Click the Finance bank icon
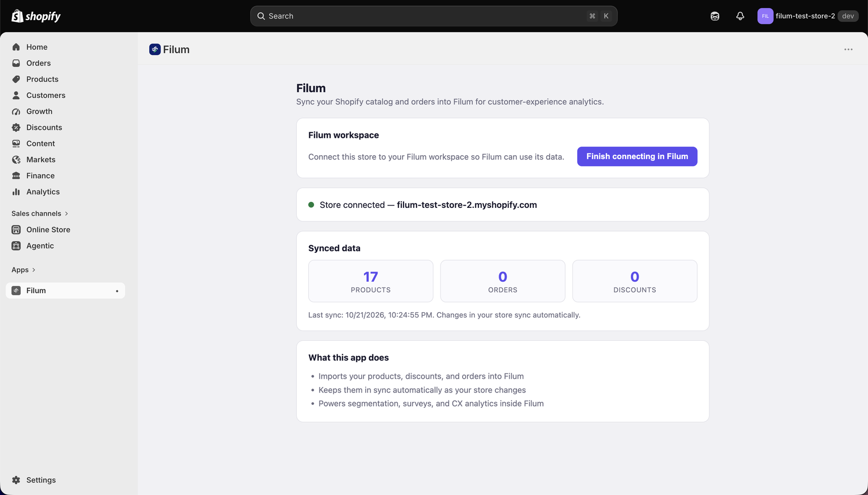The height and width of the screenshot is (495, 868). (x=16, y=176)
